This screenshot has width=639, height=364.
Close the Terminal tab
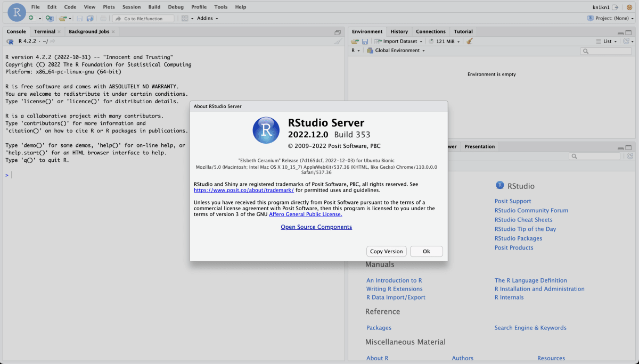coord(59,32)
